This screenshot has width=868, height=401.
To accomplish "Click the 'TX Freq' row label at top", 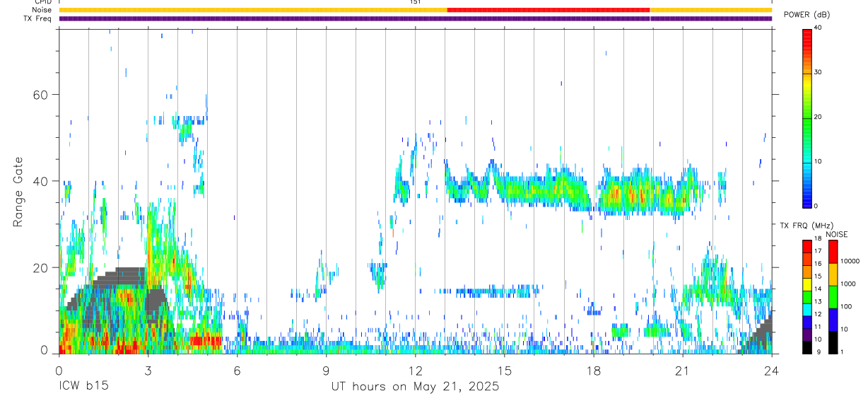I will [x=37, y=18].
